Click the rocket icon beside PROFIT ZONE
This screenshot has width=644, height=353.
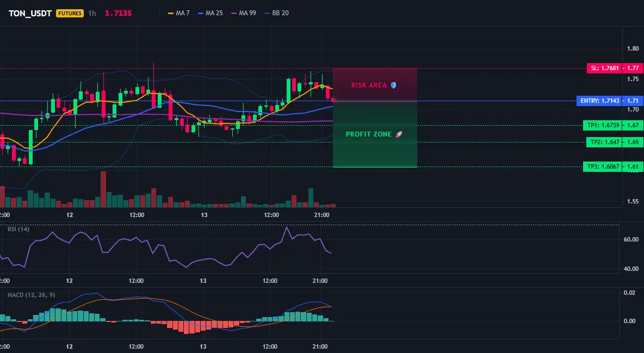pos(399,134)
